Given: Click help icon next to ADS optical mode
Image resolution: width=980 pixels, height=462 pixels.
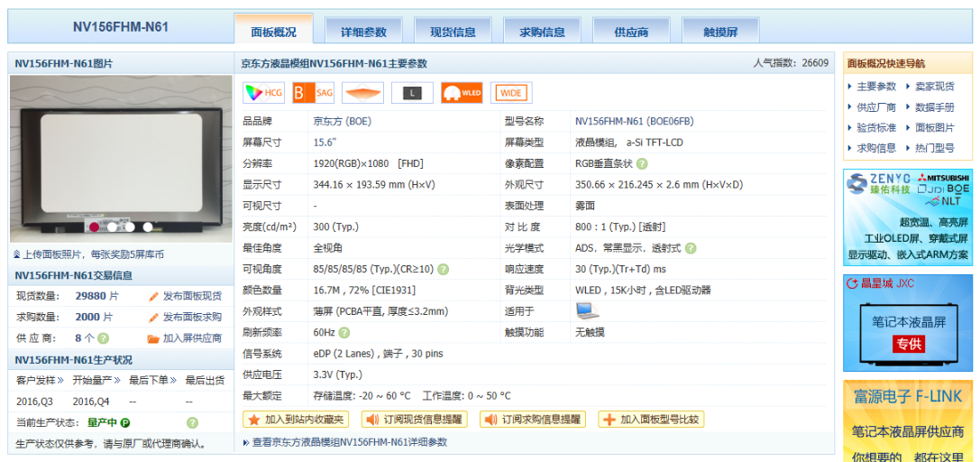Looking at the screenshot, I should coord(690,248).
